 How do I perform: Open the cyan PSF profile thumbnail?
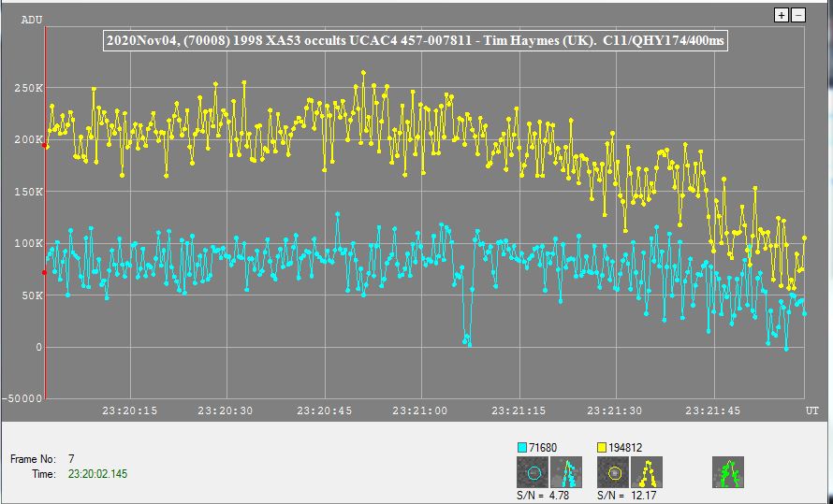pyautogui.click(x=566, y=472)
